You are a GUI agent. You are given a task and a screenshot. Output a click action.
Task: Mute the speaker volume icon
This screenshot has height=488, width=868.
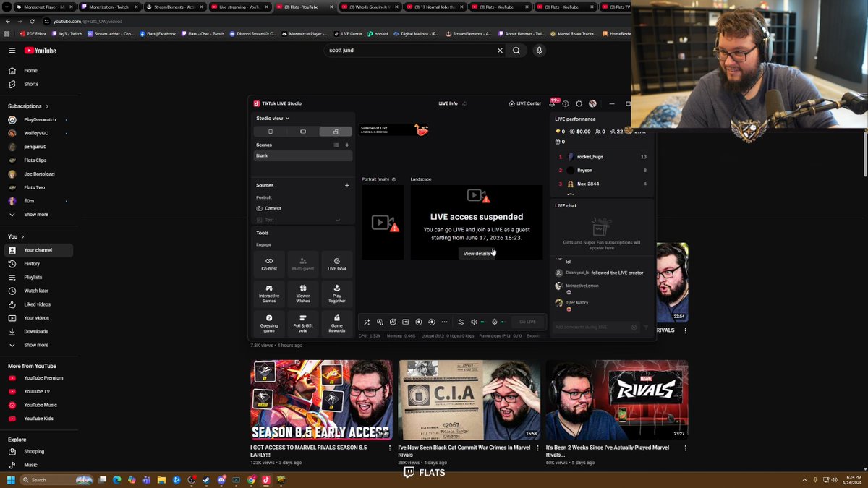pos(474,322)
